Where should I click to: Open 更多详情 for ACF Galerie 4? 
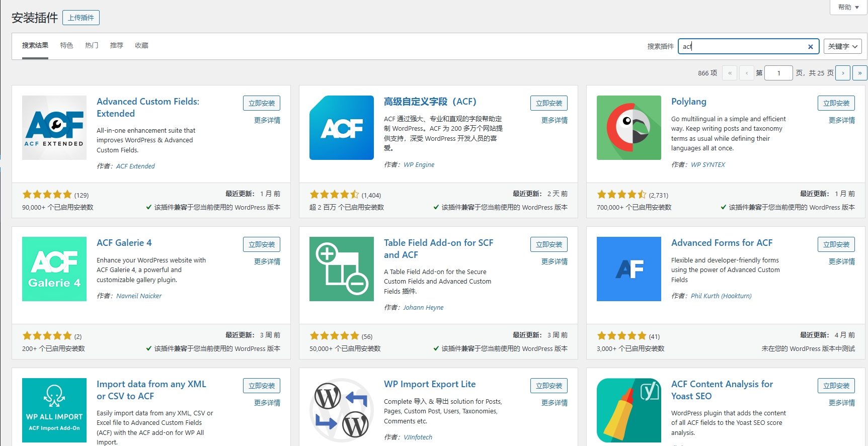pyautogui.click(x=267, y=261)
